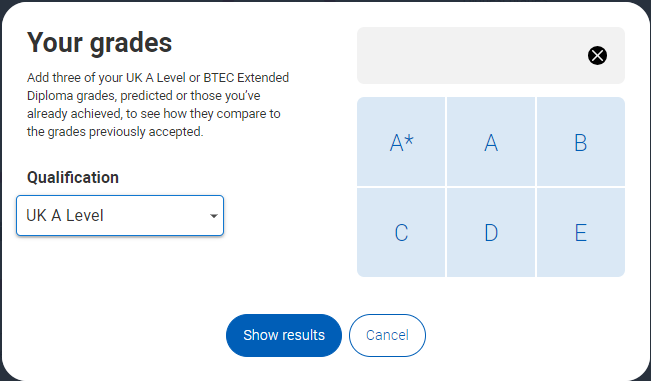Click the dropdown arrow beside UK A Level
The width and height of the screenshot is (651, 381).
pyautogui.click(x=214, y=216)
